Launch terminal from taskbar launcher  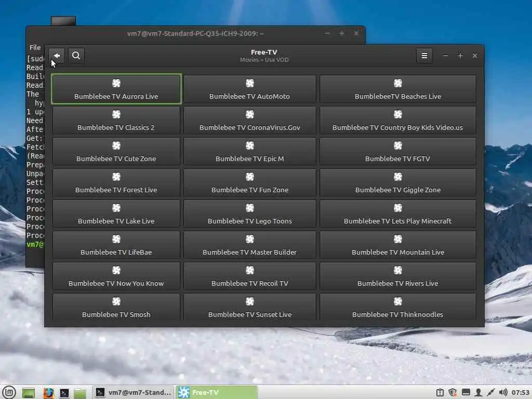(x=64, y=393)
